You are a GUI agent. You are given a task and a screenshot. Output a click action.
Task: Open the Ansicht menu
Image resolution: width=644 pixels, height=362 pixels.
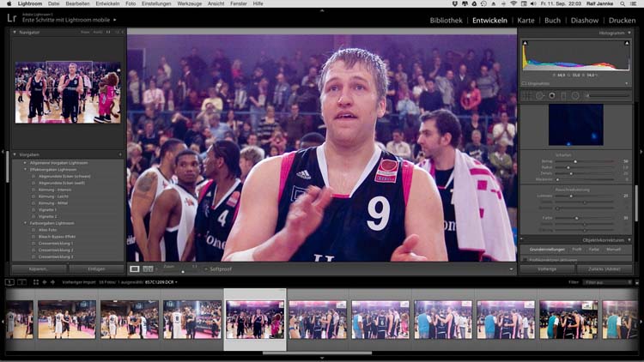(x=216, y=3)
